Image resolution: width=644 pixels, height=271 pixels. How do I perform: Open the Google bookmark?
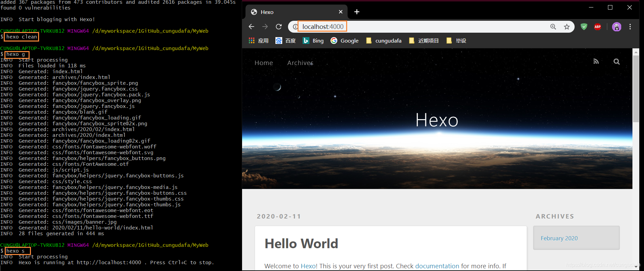(x=344, y=41)
